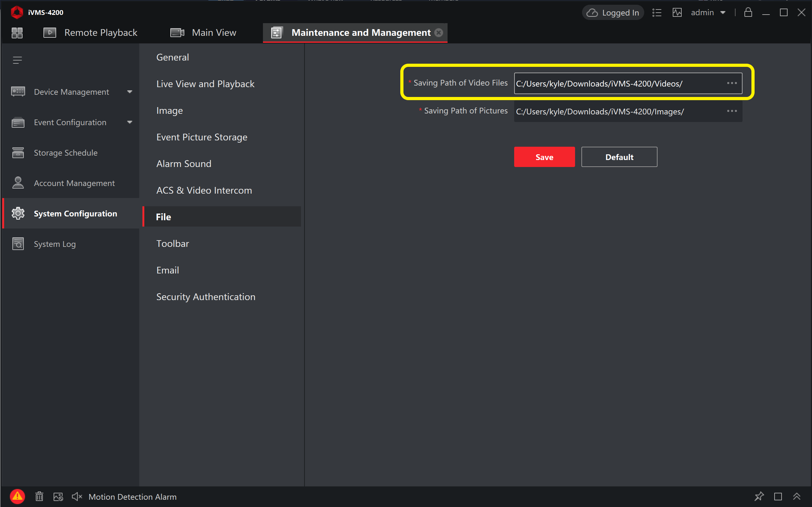Open the red alarm warning icon
Screen dimensions: 812x507
[x=17, y=497]
